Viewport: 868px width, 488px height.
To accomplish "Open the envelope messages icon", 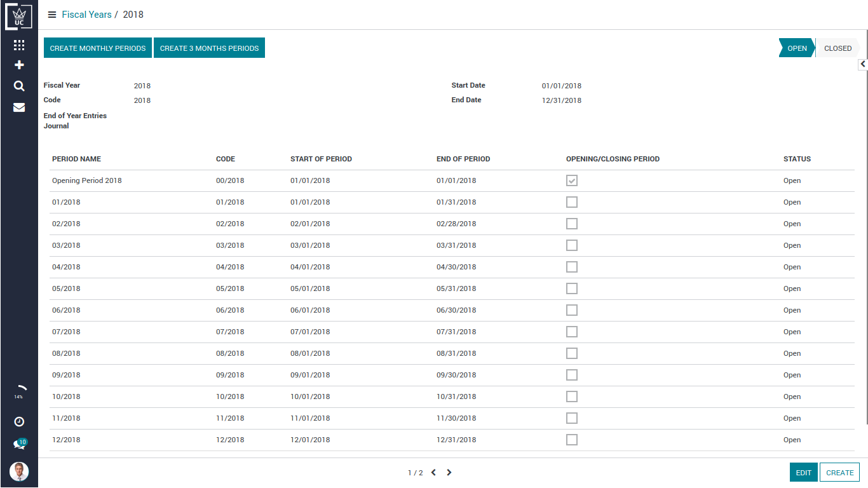I will point(19,107).
